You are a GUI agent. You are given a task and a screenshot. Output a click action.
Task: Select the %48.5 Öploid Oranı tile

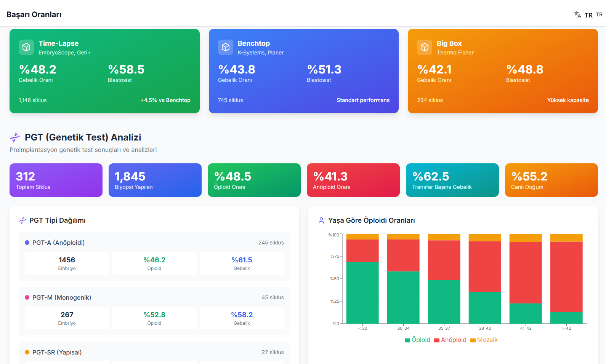254,180
